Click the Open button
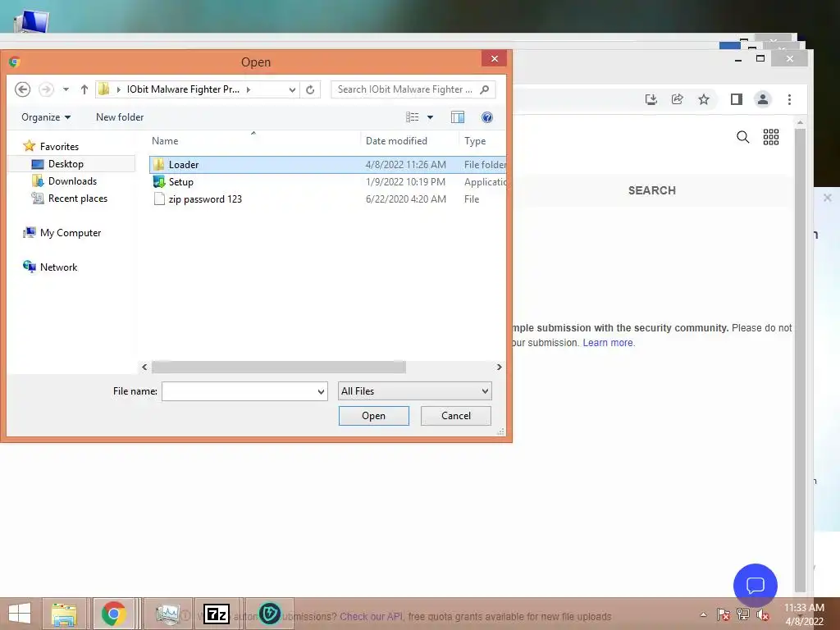The height and width of the screenshot is (630, 840). [373, 416]
